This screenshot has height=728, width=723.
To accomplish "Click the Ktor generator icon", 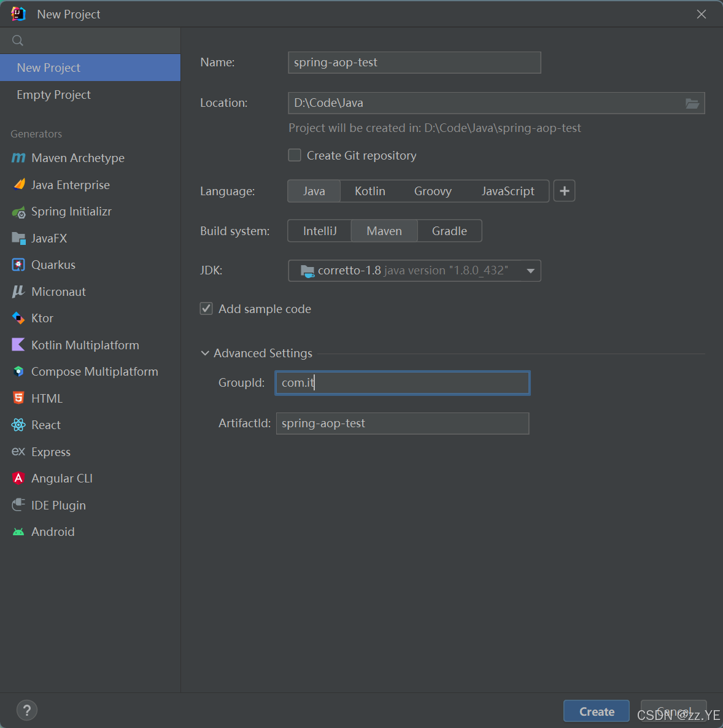I will pos(18,318).
